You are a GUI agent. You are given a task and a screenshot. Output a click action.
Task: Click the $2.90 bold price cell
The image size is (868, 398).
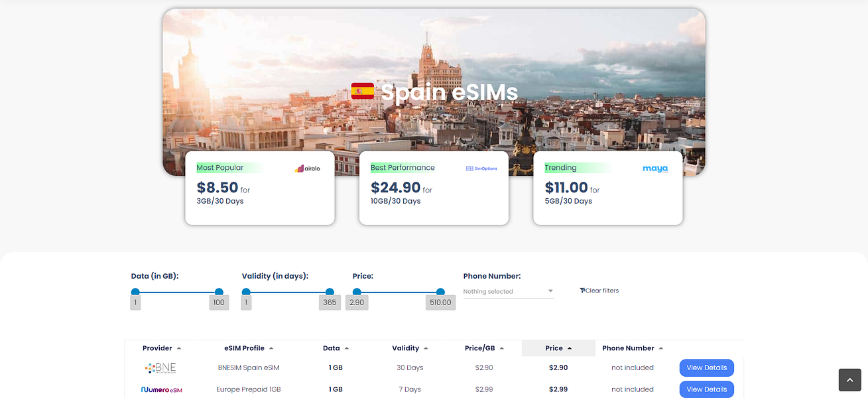tap(558, 367)
